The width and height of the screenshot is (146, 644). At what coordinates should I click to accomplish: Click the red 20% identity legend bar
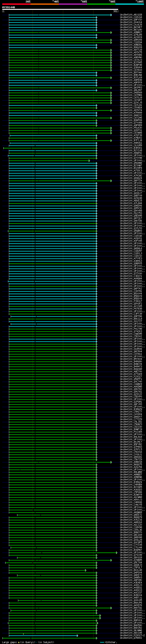[16, 4]
